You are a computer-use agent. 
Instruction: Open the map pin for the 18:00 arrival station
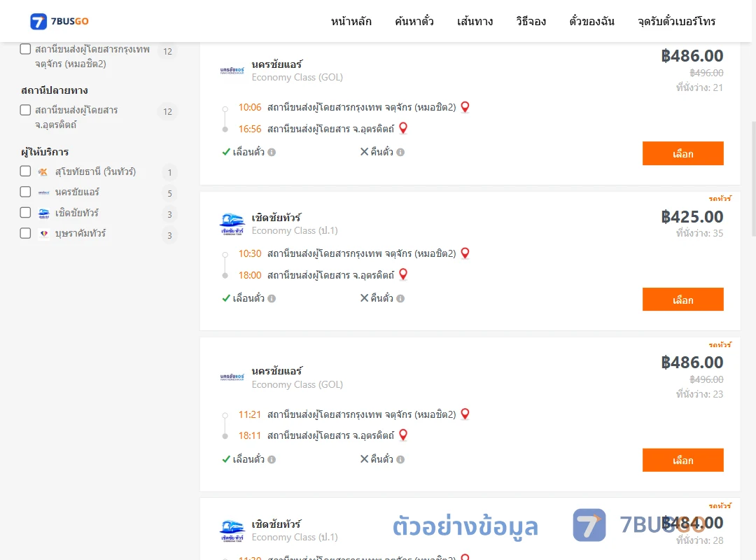[403, 274]
